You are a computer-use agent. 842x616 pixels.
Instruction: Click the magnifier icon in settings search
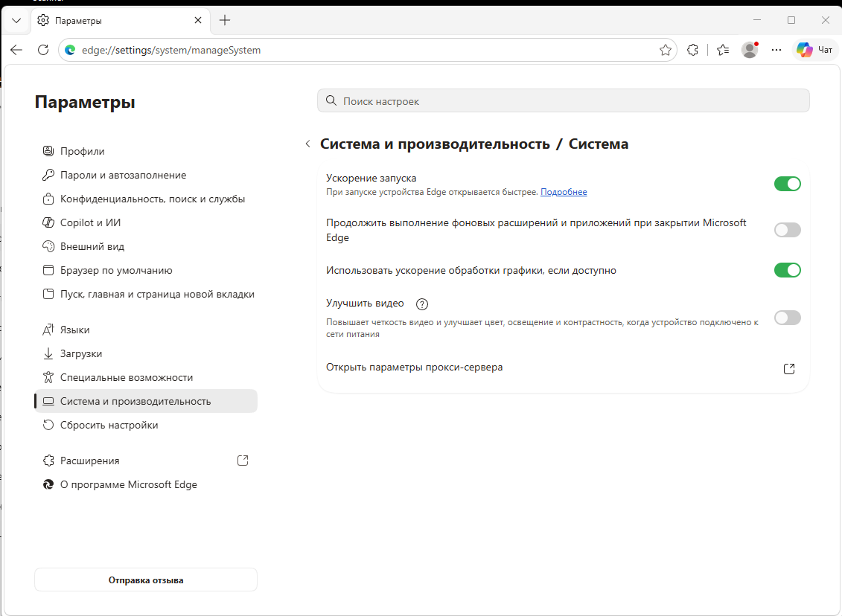(x=331, y=101)
